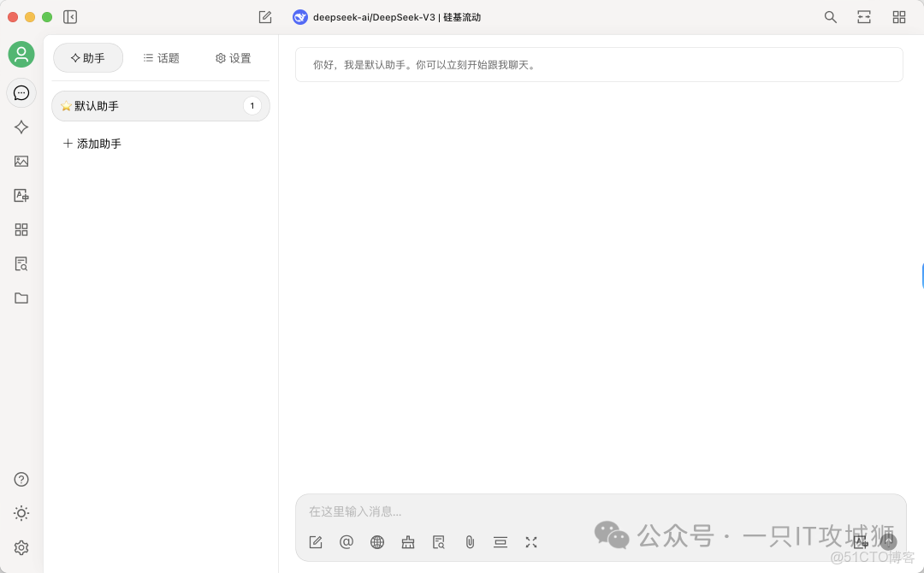Enable web search with the globe icon
This screenshot has width=924, height=573.
pyautogui.click(x=377, y=541)
